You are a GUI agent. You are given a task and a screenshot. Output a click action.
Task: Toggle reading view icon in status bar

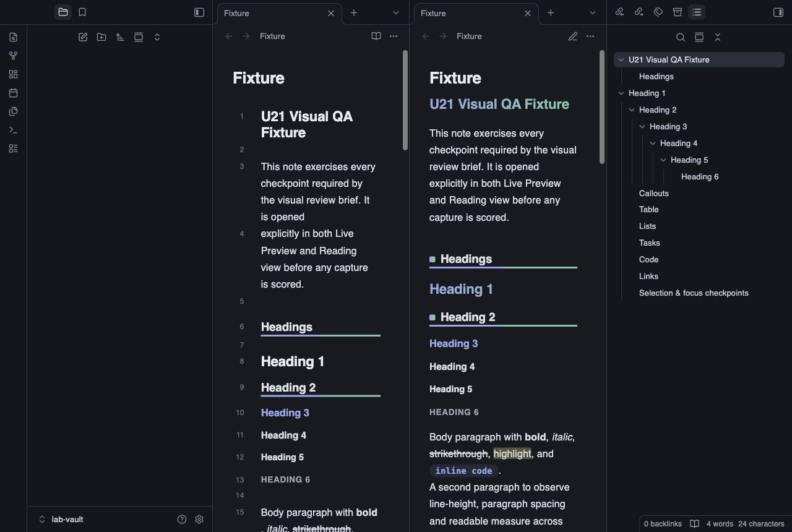pos(694,524)
